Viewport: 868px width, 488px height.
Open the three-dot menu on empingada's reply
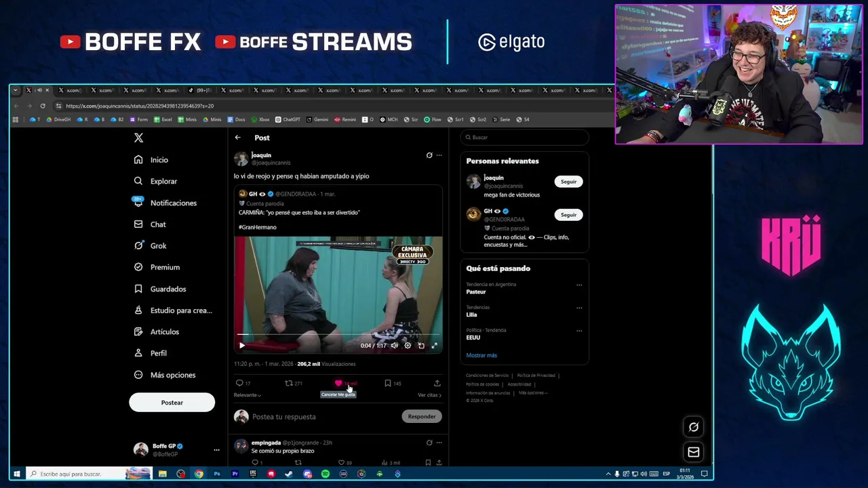(439, 443)
